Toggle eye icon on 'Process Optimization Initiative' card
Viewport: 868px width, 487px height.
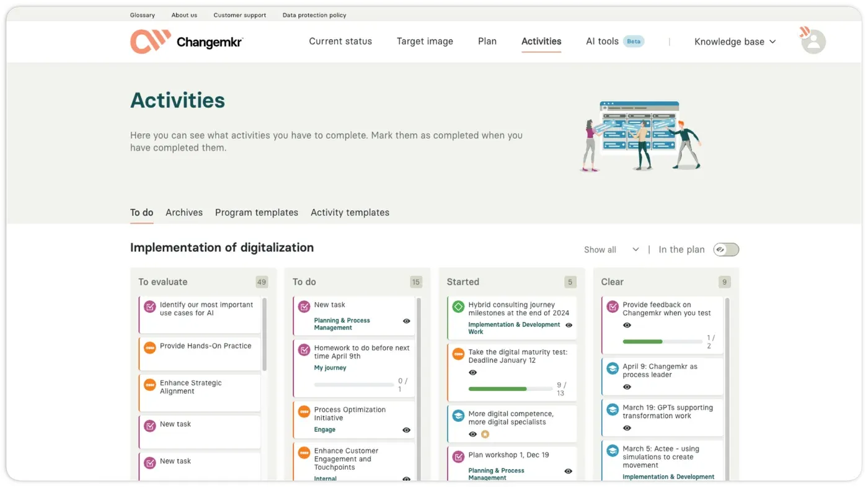click(407, 430)
